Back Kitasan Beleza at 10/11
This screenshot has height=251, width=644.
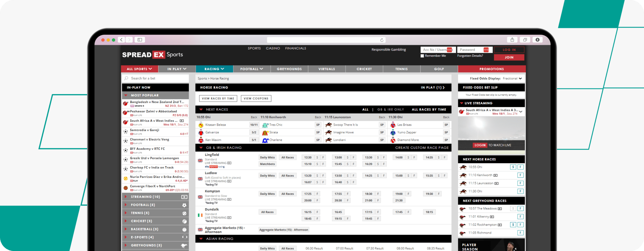click(x=254, y=125)
